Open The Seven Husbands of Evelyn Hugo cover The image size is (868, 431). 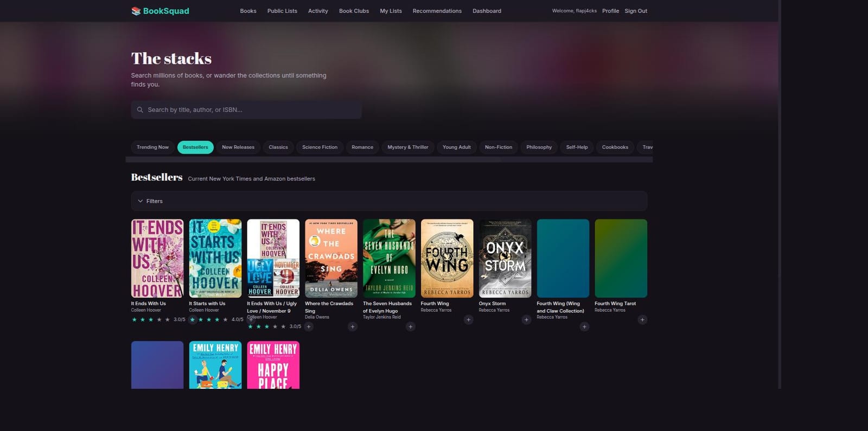(x=389, y=259)
